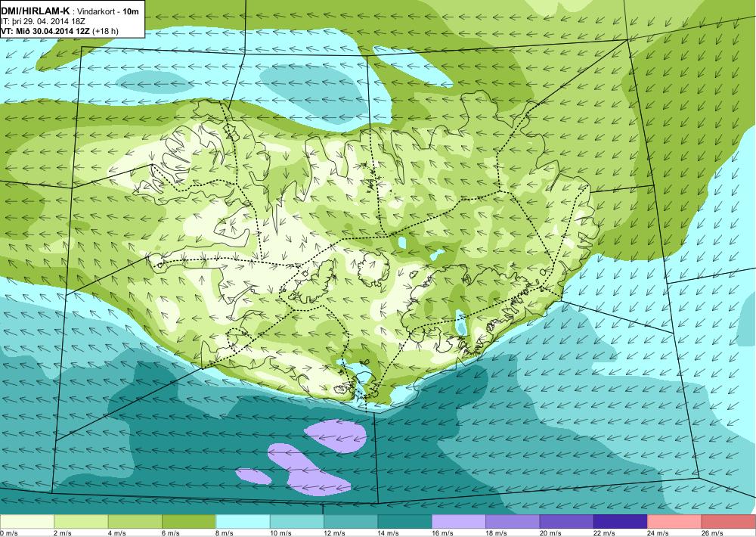Viewport: 756px width, 537px height.
Task: Pick the violet legend swatch starting at 20 m/s
Action: click(x=567, y=522)
